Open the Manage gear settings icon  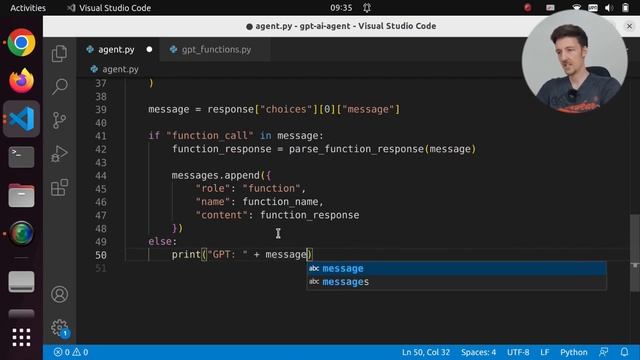pos(60,328)
